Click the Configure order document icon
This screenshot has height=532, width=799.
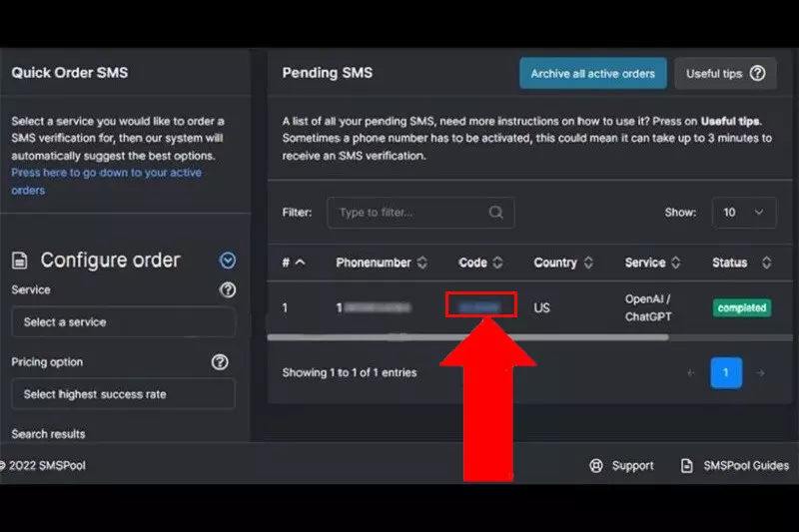pos(19,261)
